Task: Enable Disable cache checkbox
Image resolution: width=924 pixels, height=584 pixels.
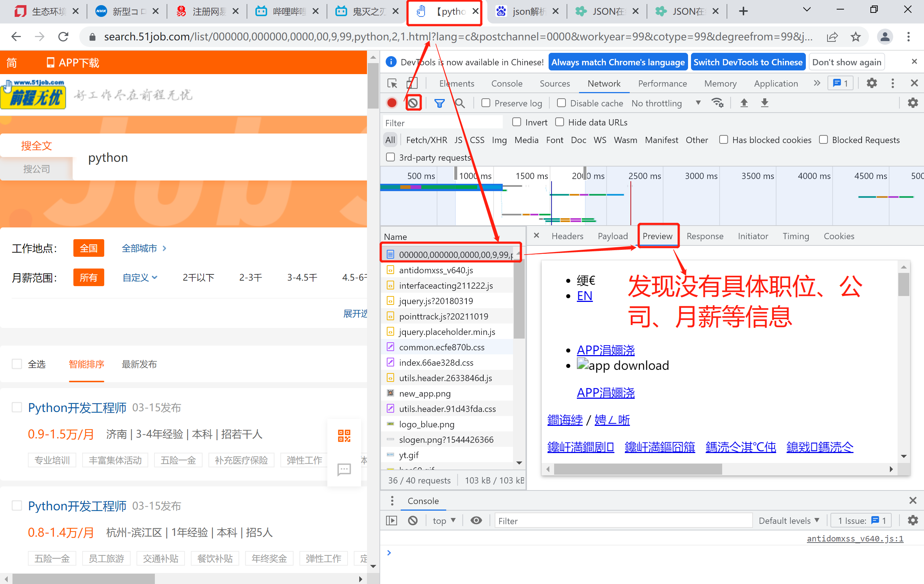Action: coord(561,103)
